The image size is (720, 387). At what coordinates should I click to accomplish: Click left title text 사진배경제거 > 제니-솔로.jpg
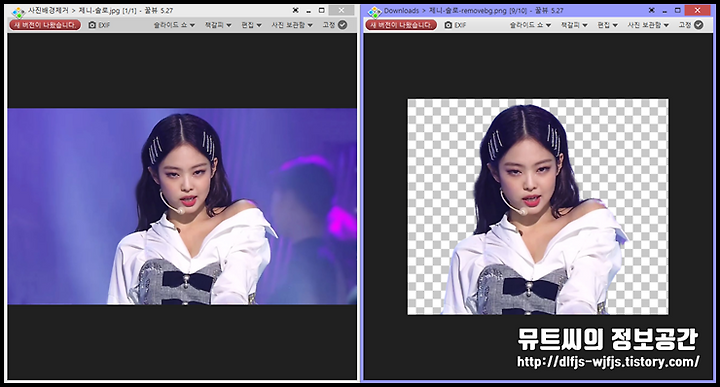click(x=73, y=10)
